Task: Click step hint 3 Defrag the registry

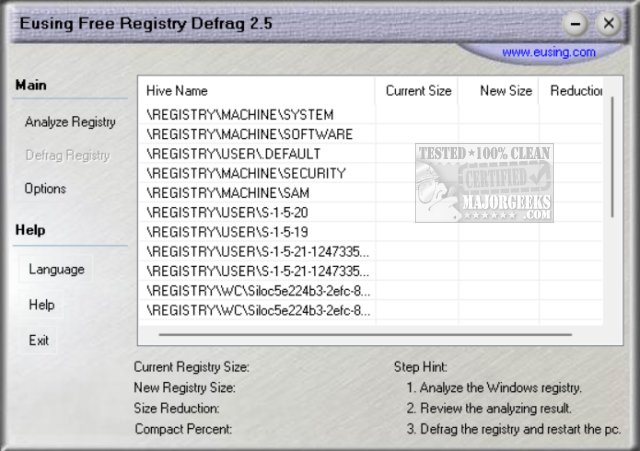Action: coord(514,429)
